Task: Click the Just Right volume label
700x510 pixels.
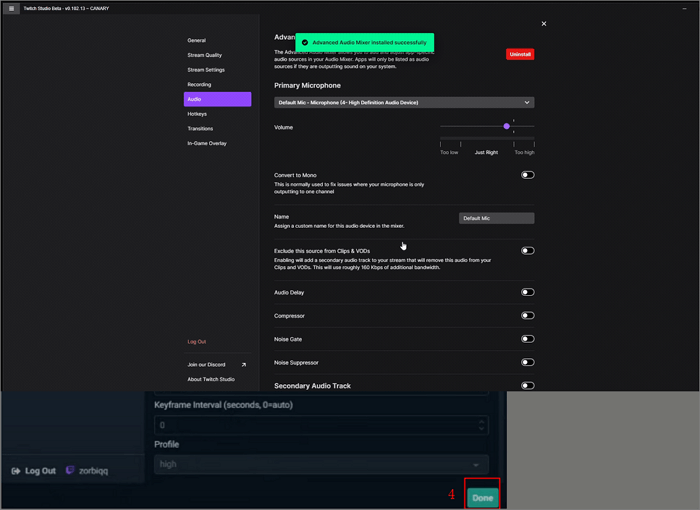Action: pos(486,153)
